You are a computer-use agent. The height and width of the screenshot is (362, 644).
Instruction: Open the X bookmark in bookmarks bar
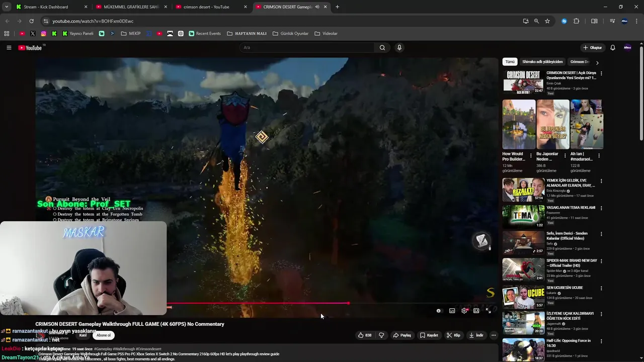(33, 34)
